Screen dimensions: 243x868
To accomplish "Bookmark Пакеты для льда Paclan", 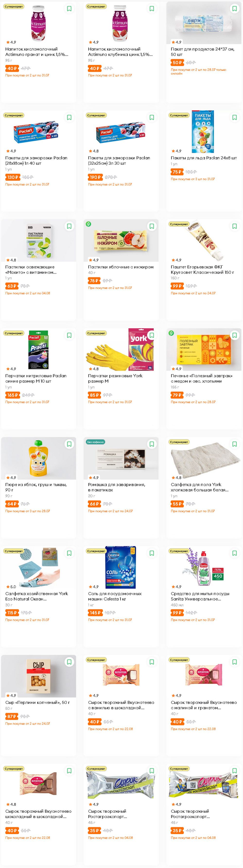I will tap(234, 118).
